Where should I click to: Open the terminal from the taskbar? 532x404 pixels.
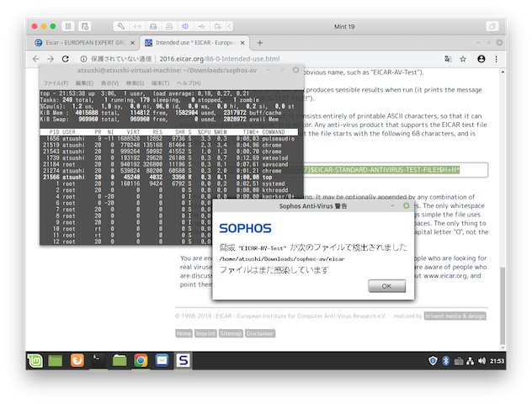click(98, 360)
